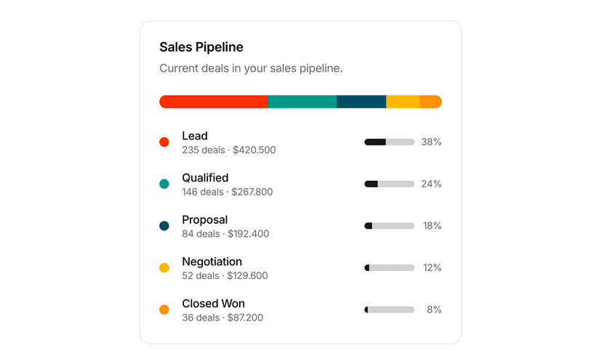Click the dark blue Proposal stage dot
This screenshot has width=602, height=364.
point(164,226)
